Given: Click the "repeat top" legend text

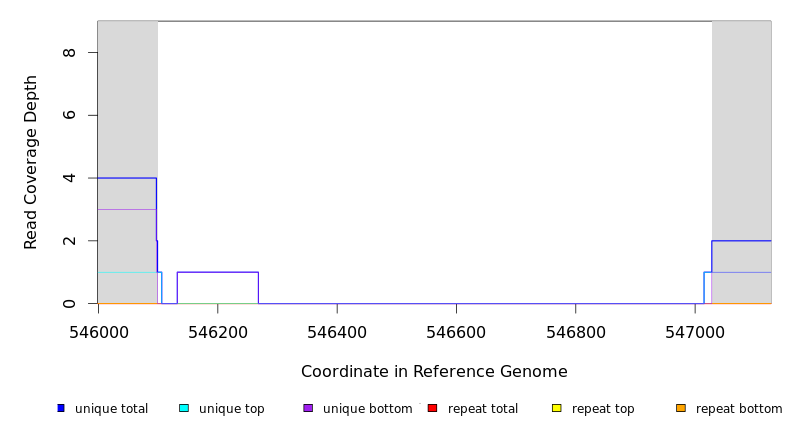Looking at the screenshot, I should coord(603,409).
